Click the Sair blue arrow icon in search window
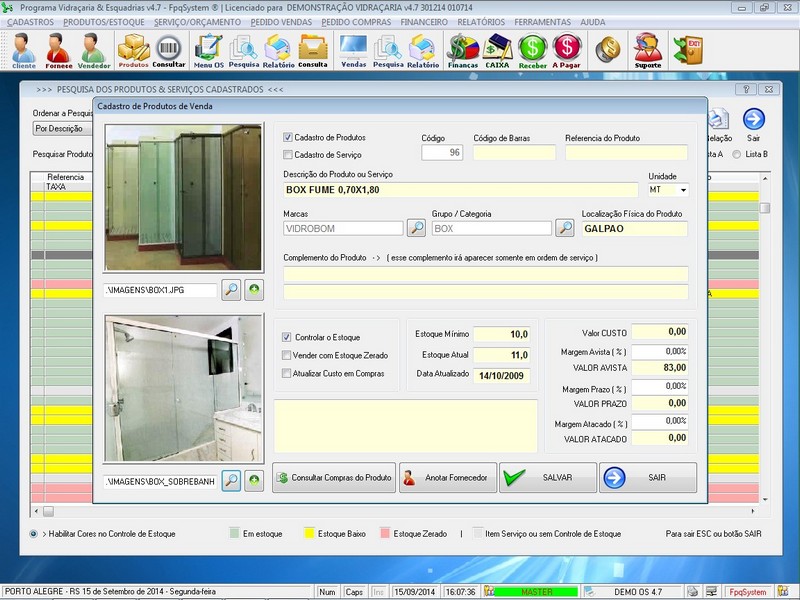 click(754, 119)
